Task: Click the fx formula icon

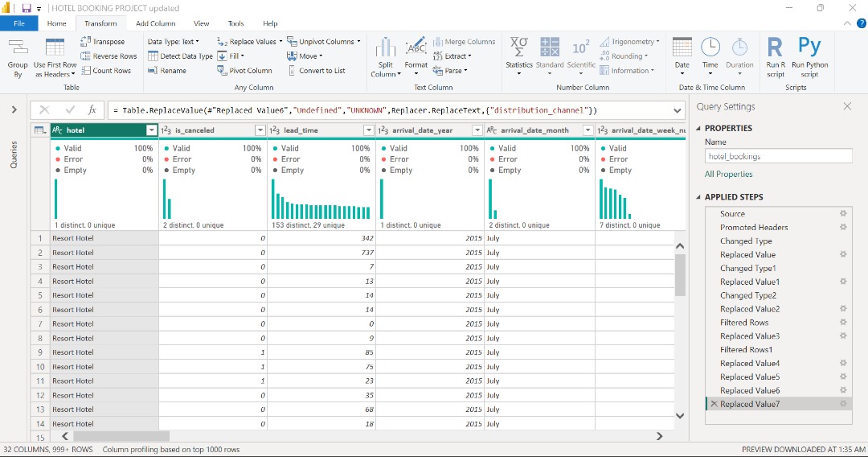Action: point(92,109)
